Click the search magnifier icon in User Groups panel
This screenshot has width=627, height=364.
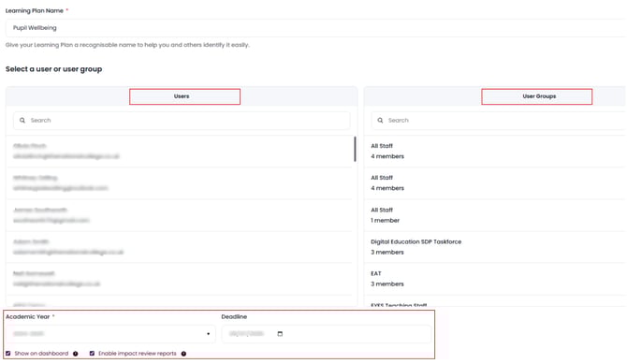click(x=380, y=121)
